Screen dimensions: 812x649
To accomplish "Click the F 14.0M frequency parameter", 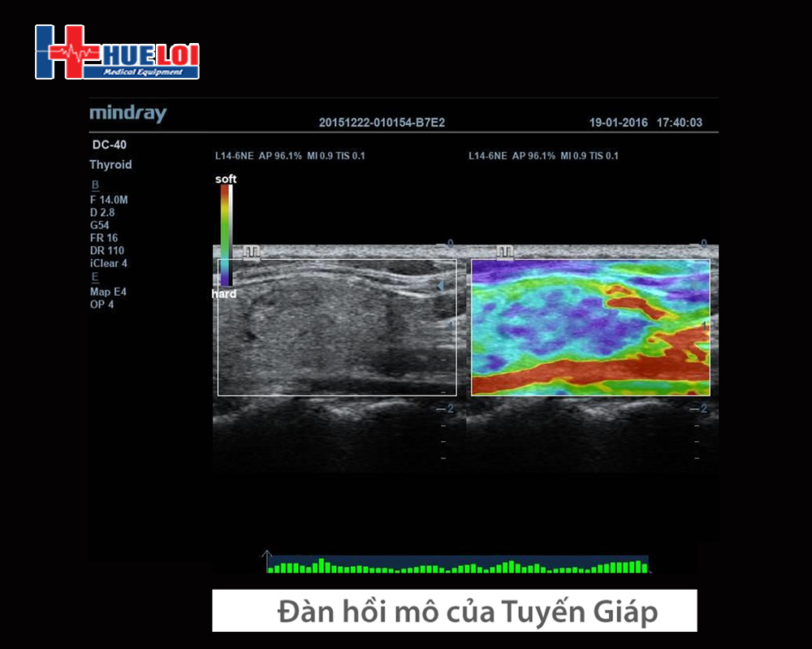I will coord(109,199).
